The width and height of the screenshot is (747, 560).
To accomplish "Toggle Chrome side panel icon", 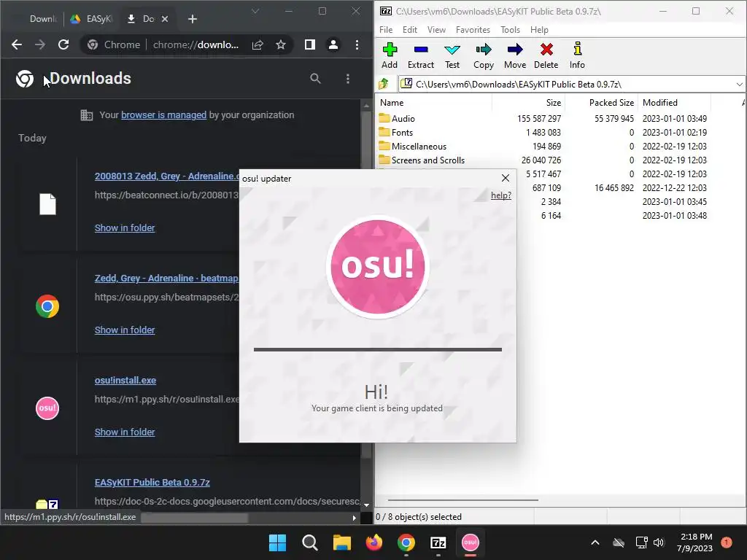I will click(x=309, y=44).
